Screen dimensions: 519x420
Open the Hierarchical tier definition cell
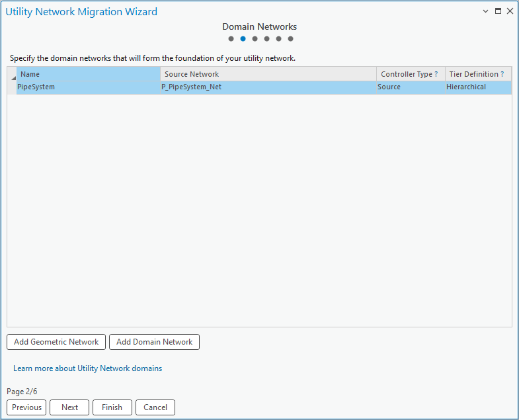coord(478,87)
